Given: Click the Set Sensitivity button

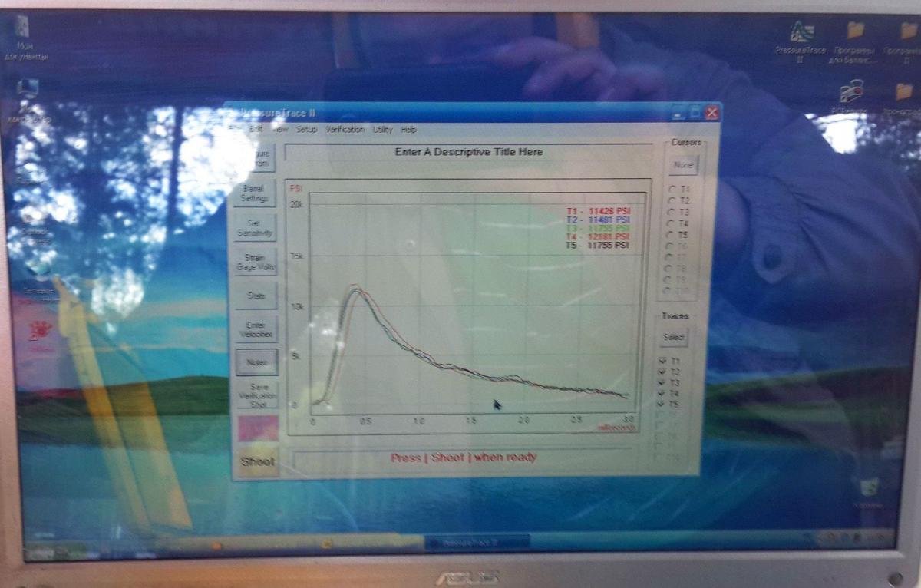Looking at the screenshot, I should click(x=255, y=228).
